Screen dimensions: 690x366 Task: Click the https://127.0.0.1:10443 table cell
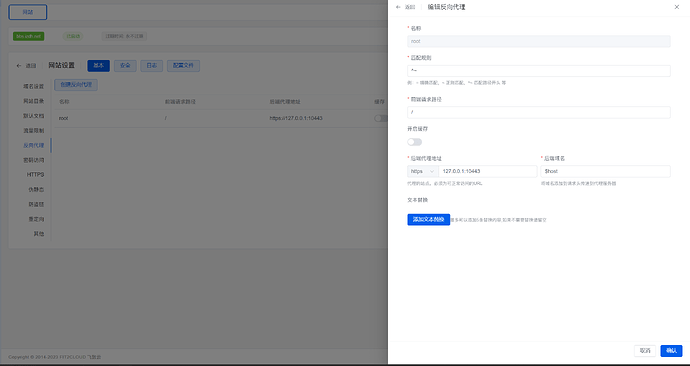tap(296, 118)
